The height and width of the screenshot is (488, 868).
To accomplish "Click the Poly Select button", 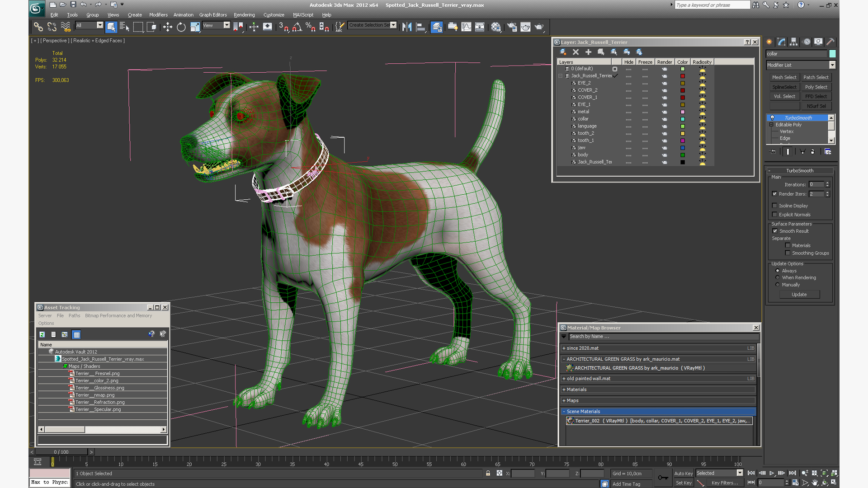I will pyautogui.click(x=816, y=87).
